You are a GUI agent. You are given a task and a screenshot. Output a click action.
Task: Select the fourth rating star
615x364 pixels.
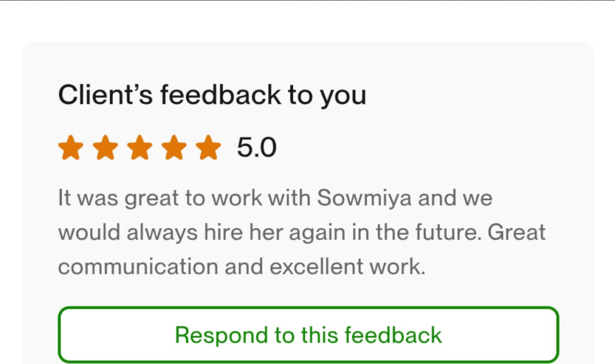[174, 148]
